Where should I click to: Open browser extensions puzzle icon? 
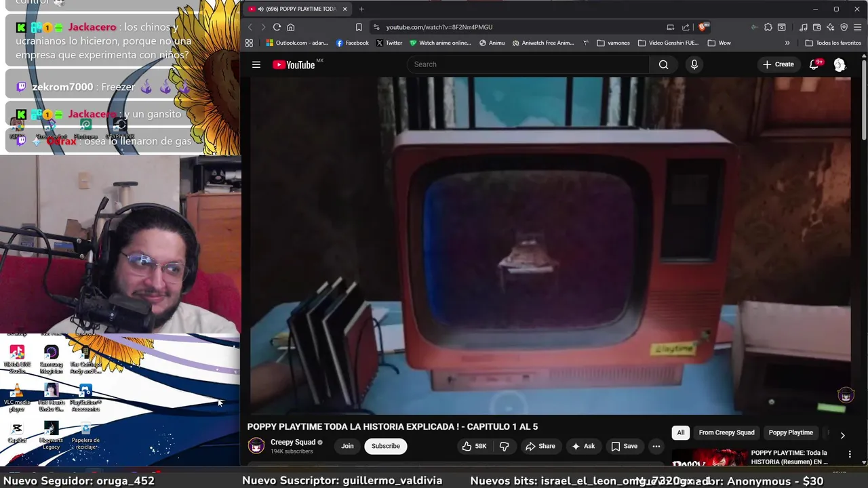point(768,27)
